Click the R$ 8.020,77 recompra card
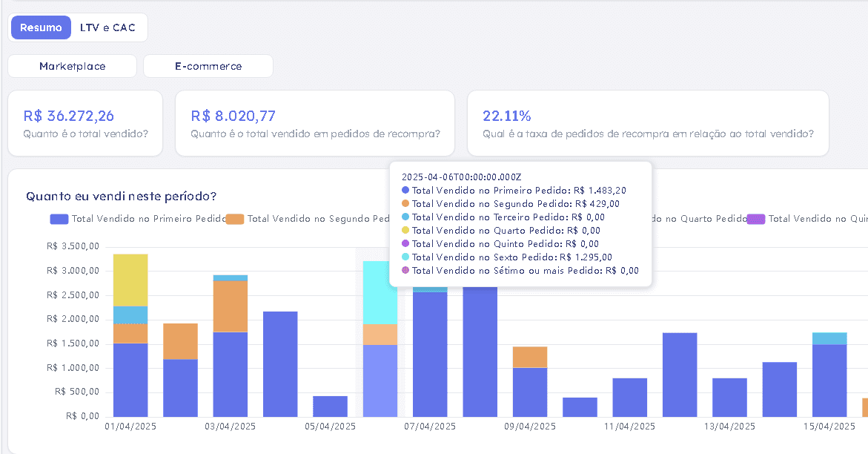This screenshot has height=454, width=868. [x=315, y=123]
